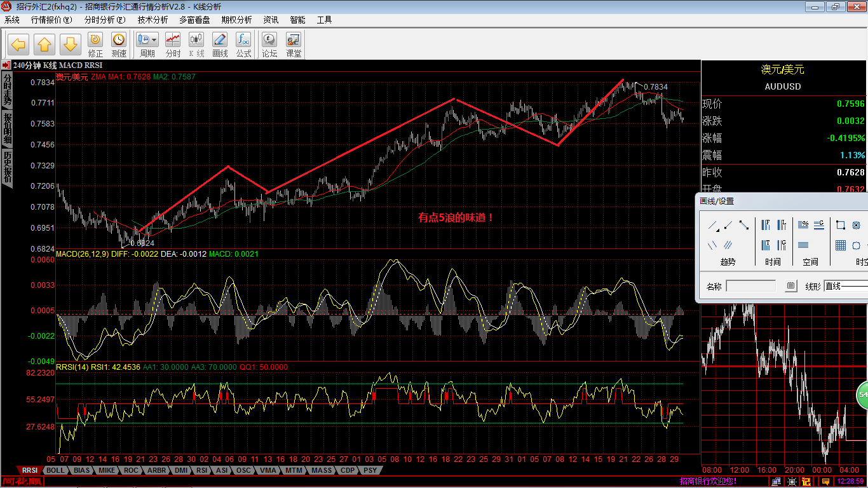The image size is (868, 488).
Task: Switch to the CDP indicator tab
Action: point(348,471)
